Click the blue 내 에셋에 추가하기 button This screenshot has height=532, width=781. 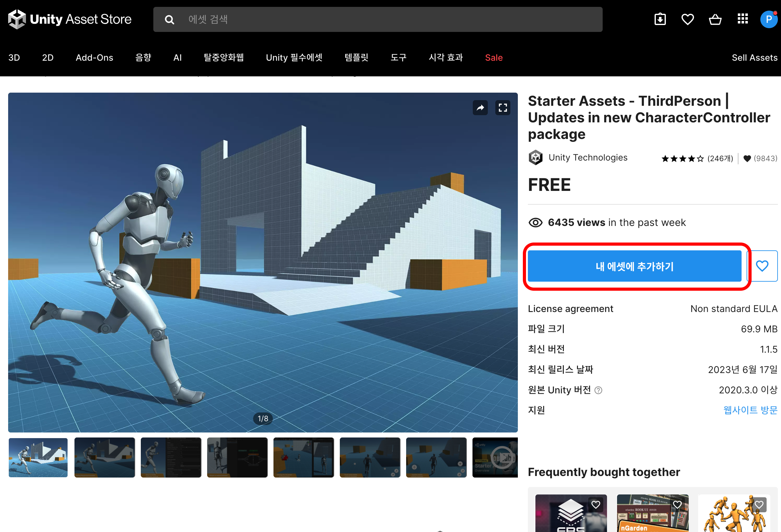[x=635, y=266]
